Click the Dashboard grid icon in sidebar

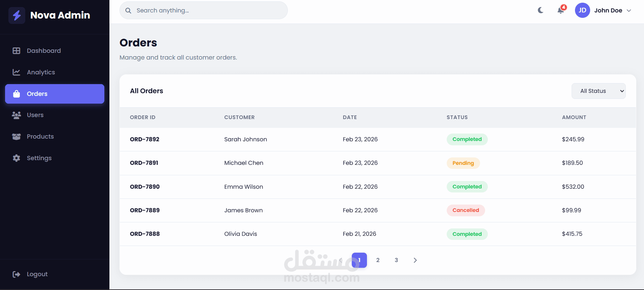[x=16, y=51]
